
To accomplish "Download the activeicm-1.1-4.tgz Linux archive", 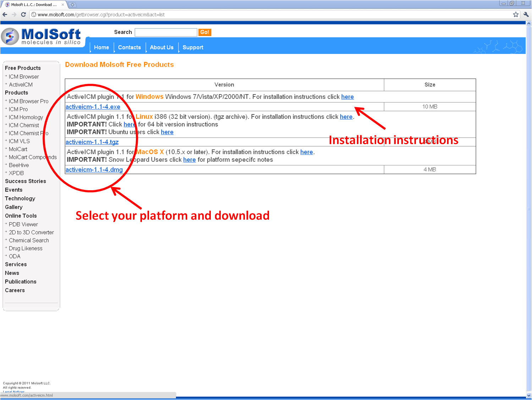I will click(92, 142).
